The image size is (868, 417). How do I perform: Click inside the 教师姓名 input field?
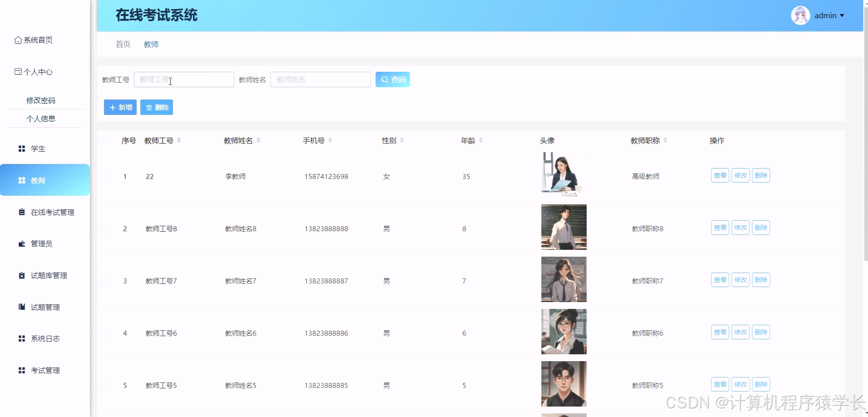click(321, 79)
